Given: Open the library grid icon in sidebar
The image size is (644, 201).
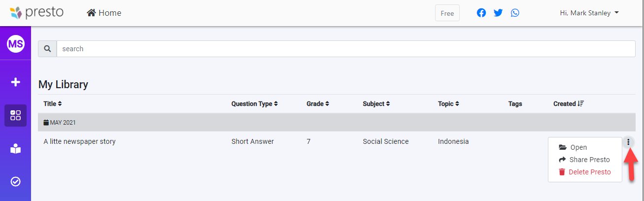Looking at the screenshot, I should (x=15, y=115).
